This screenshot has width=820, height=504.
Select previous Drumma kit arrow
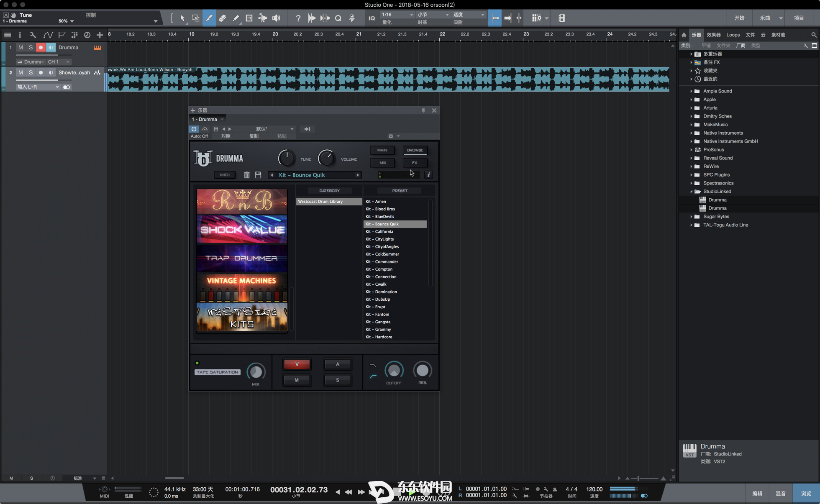(272, 175)
